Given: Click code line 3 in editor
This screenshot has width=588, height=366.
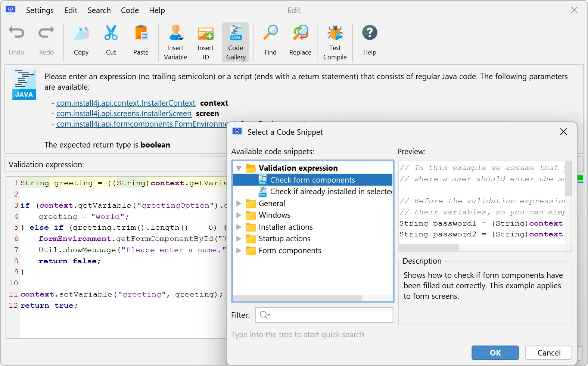Looking at the screenshot, I should click(x=123, y=205).
